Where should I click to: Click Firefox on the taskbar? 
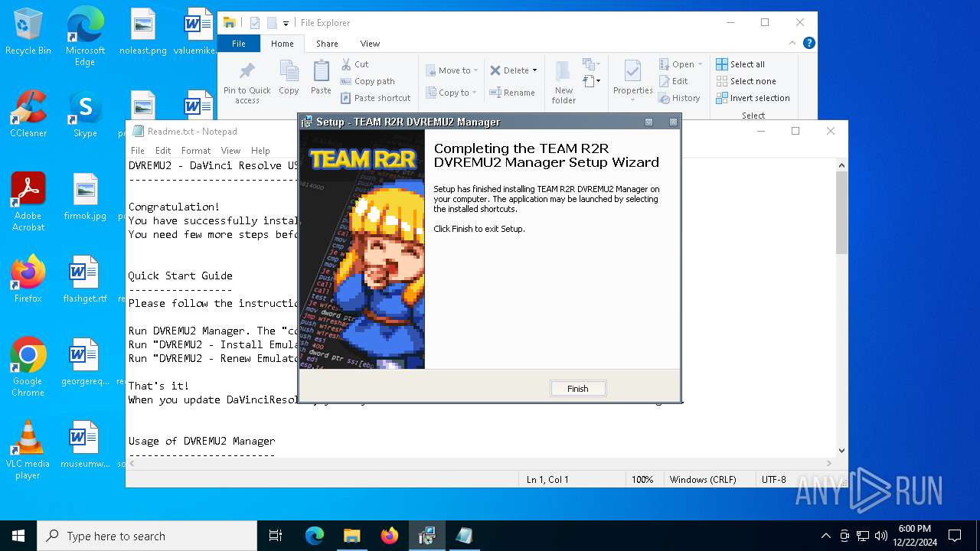[x=390, y=536]
